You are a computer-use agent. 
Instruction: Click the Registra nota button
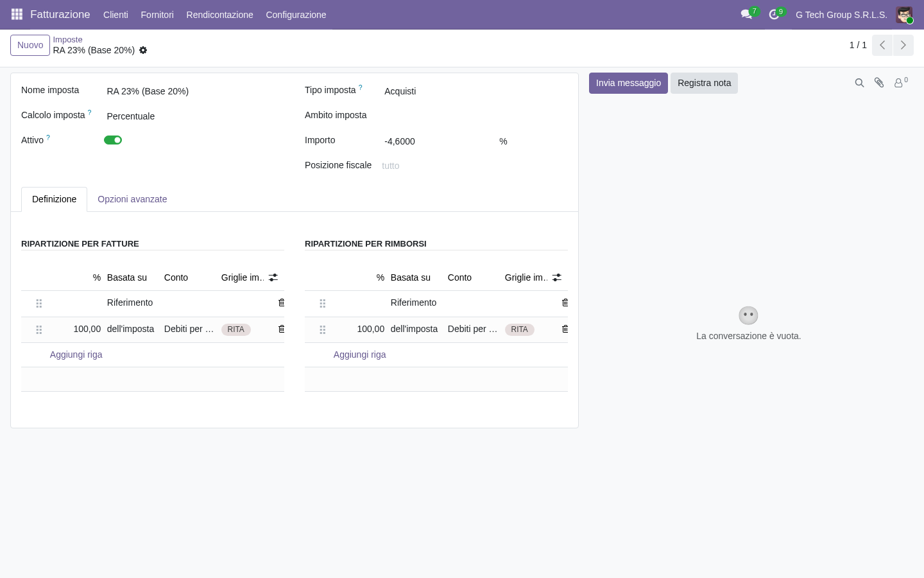coord(704,83)
